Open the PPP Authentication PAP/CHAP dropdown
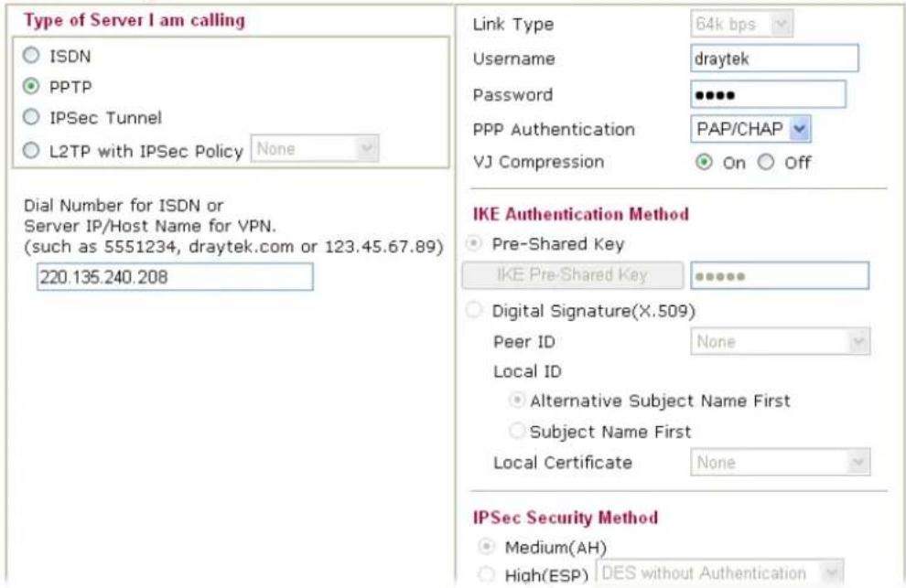This screenshot has width=906, height=588. click(x=750, y=129)
